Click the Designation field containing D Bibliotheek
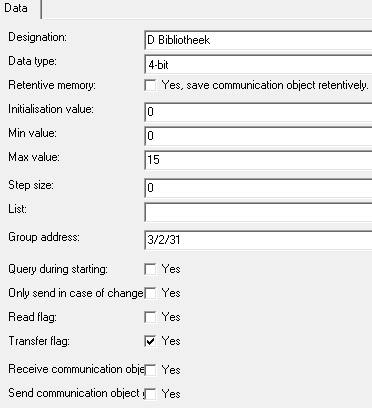This screenshot has height=408, width=372. coord(258,40)
